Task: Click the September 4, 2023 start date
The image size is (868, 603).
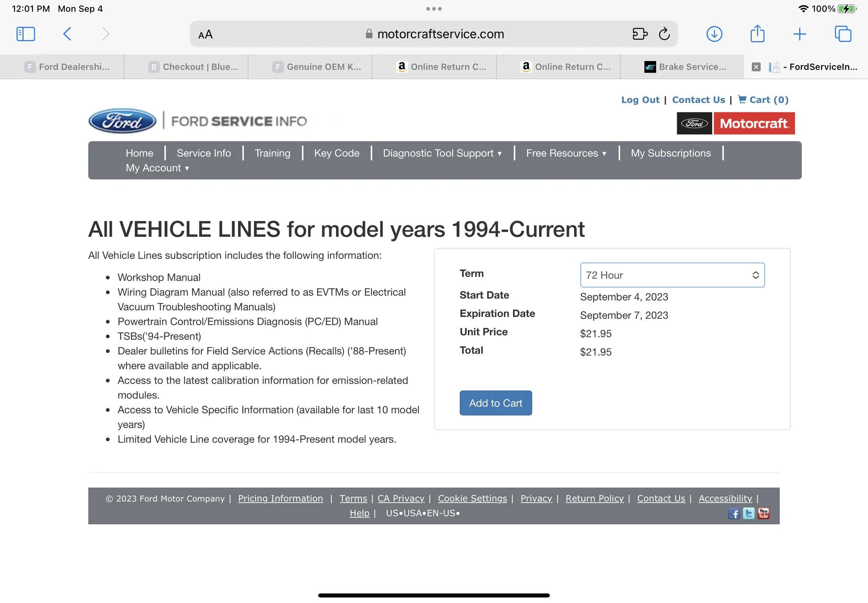Action: [624, 297]
